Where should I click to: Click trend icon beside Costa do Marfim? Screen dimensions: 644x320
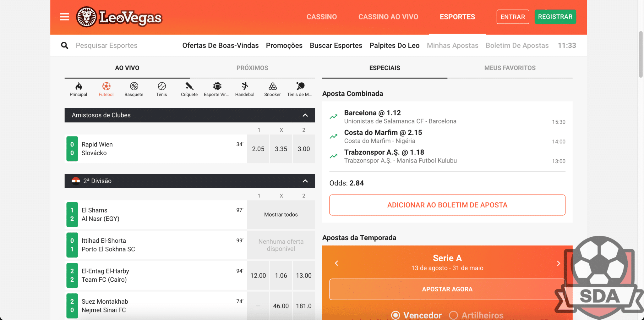333,136
